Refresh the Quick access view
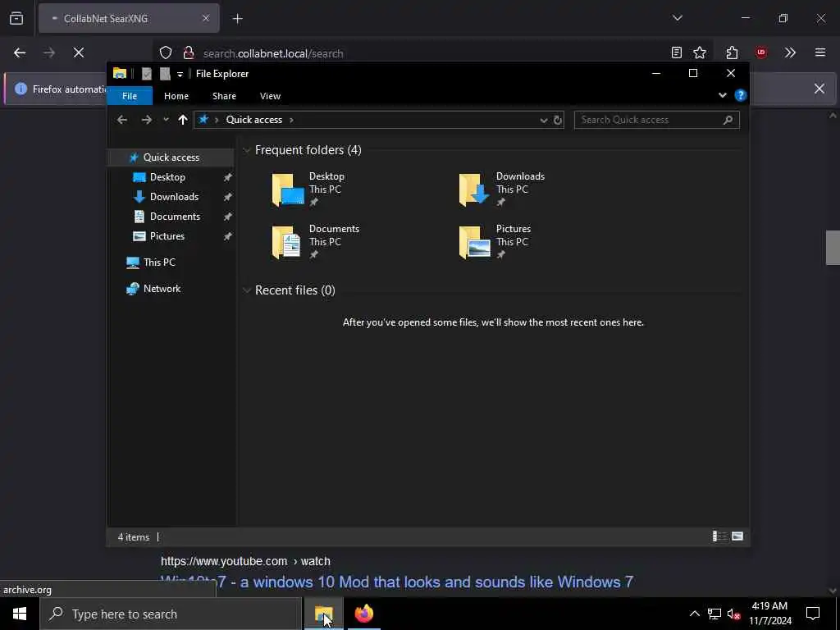Image resolution: width=840 pixels, height=630 pixels. [557, 120]
